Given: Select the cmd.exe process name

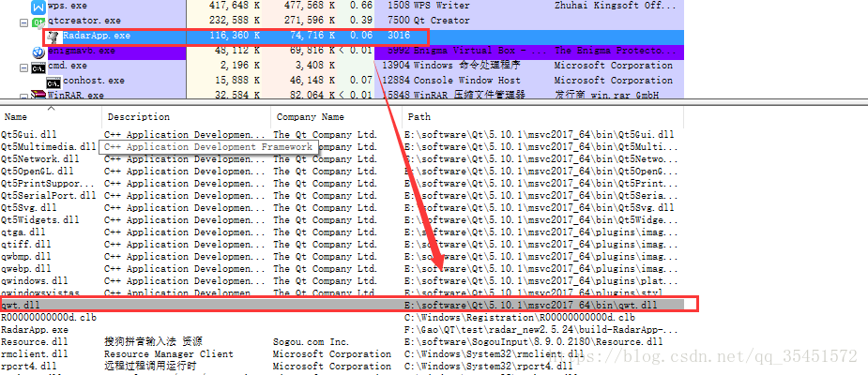Looking at the screenshot, I should (67, 66).
